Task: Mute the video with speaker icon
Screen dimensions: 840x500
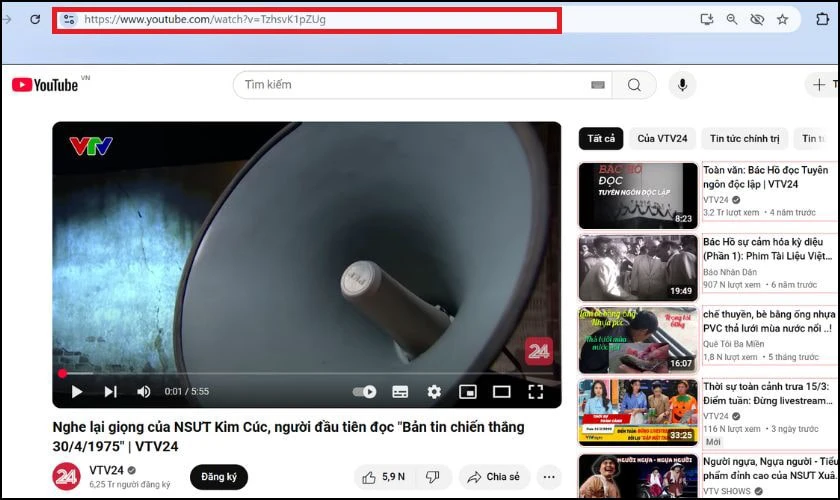Action: 143,392
